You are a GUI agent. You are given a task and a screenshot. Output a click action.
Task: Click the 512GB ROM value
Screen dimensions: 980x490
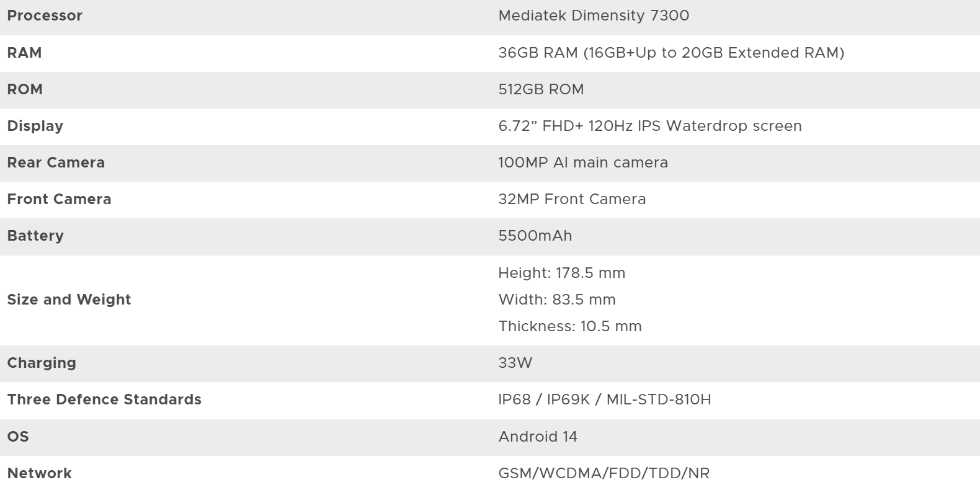[x=541, y=89]
